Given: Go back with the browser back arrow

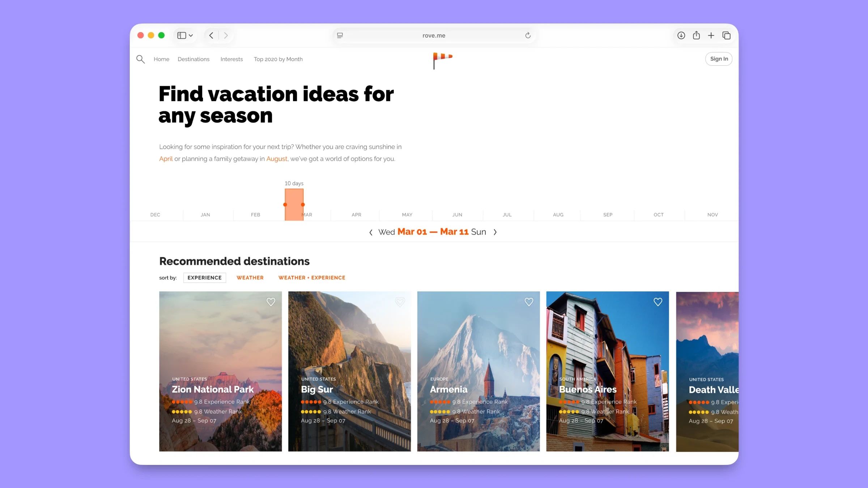Looking at the screenshot, I should click(x=211, y=35).
